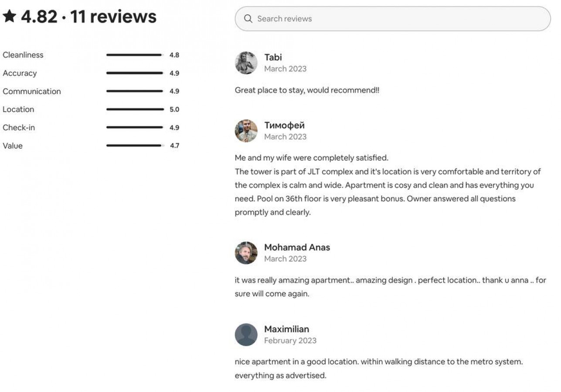
Task: Click the Location rating bar
Action: 135,109
